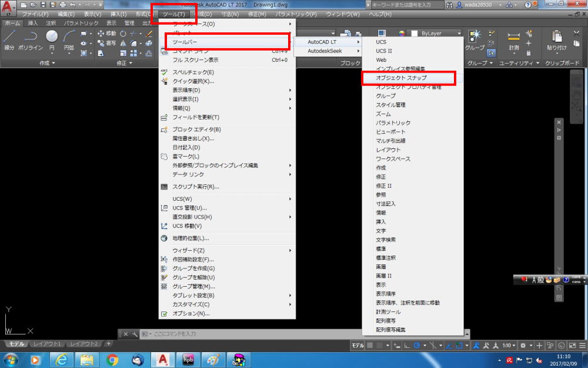The image size is (588, 368).
Task: Toggle polar tracking in the status bar
Action: [416, 346]
